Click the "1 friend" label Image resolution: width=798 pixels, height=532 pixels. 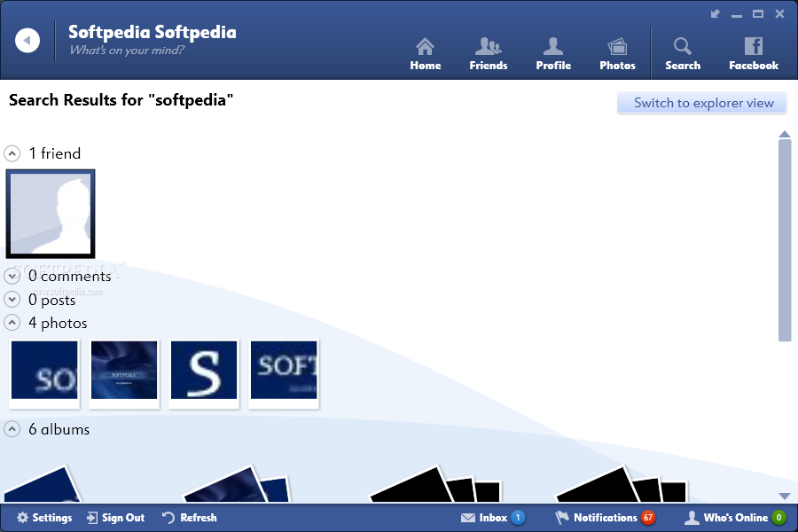[55, 153]
